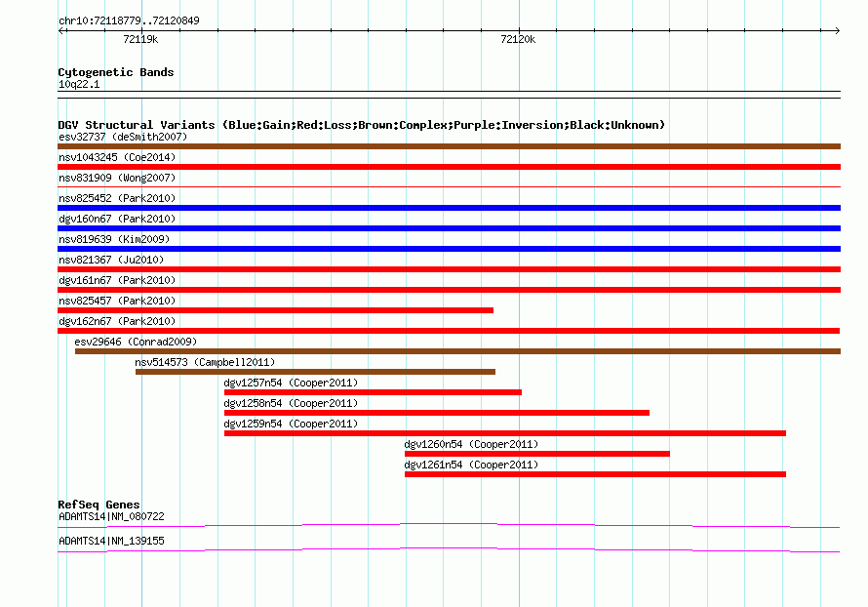The width and height of the screenshot is (868, 607).
Task: Open nsv514573 (Campbell2011) variant label
Action: tap(205, 362)
